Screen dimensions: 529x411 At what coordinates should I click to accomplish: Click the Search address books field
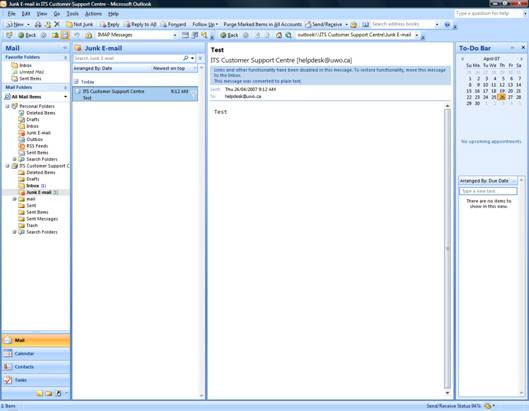point(402,24)
